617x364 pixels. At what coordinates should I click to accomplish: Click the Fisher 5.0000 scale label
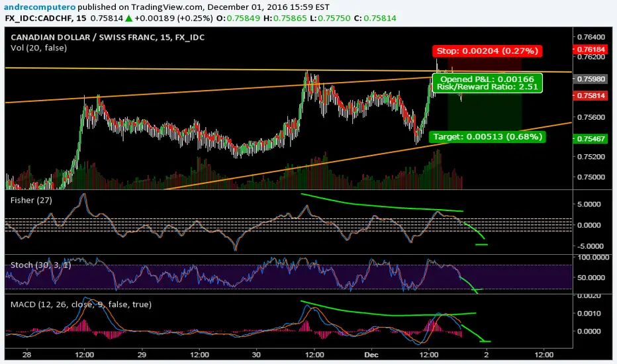click(x=589, y=205)
